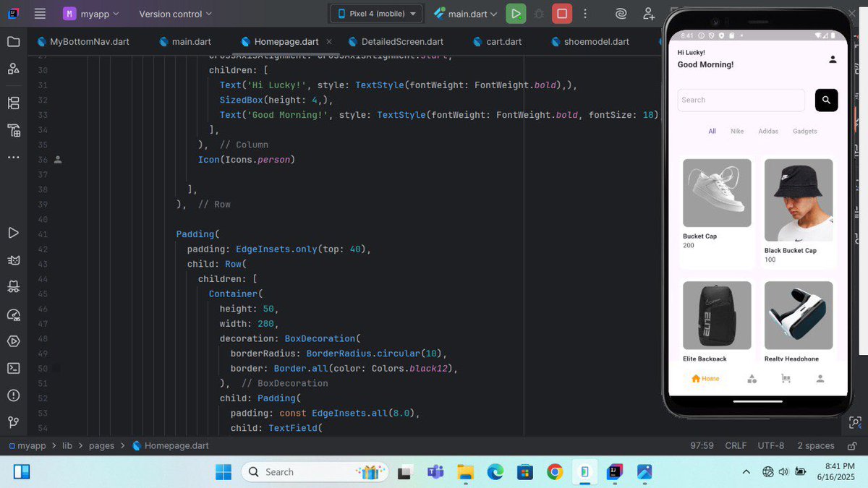Click the profile person icon in emulator header
This screenshot has height=488, width=868.
click(833, 59)
